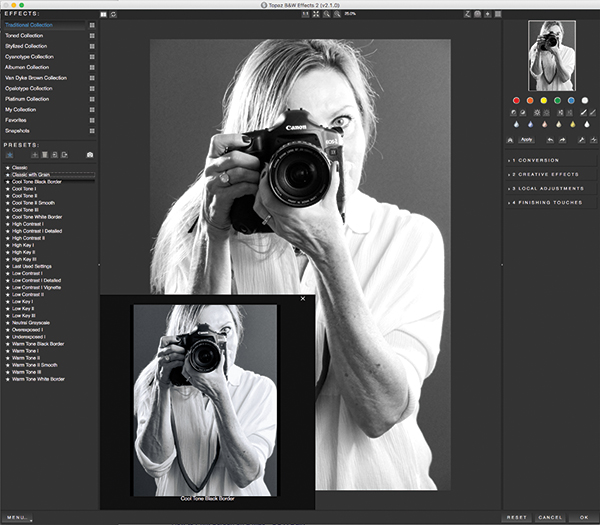Toggle favorite star for High Contrast II preset
This screenshot has height=525, width=600.
tap(7, 238)
